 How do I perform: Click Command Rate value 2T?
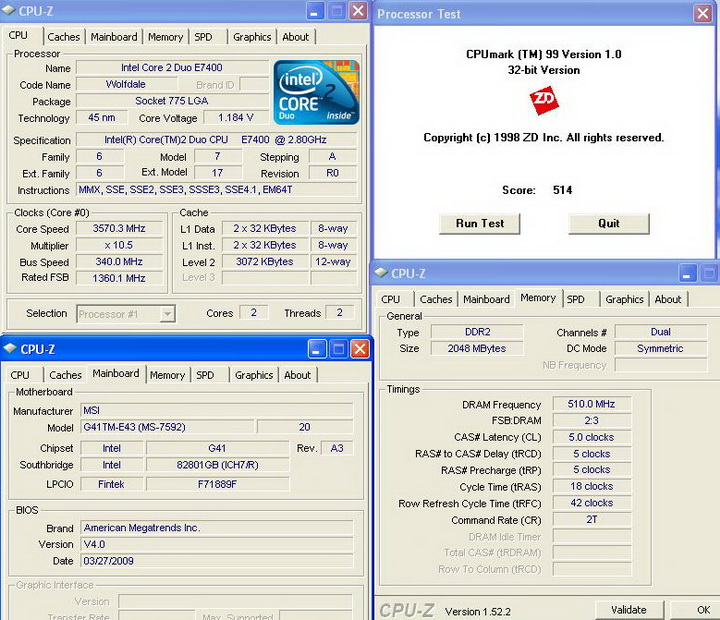(x=592, y=519)
